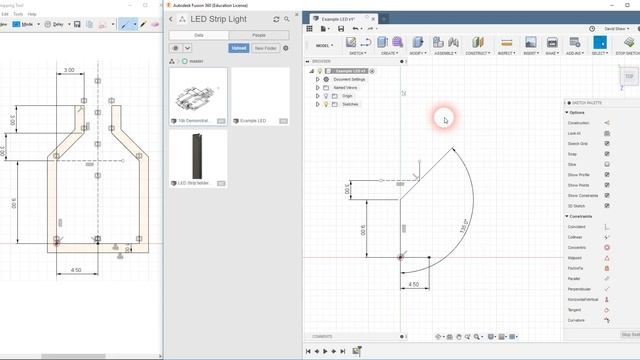The width and height of the screenshot is (640, 360).
Task: Click the Undo arrow icon under SKETCH group
Action: point(366,42)
